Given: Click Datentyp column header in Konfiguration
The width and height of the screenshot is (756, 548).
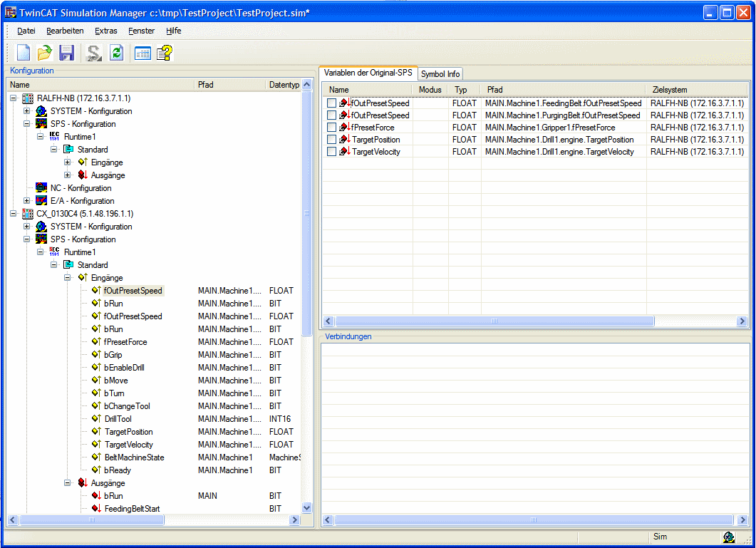Looking at the screenshot, I should pyautogui.click(x=284, y=84).
